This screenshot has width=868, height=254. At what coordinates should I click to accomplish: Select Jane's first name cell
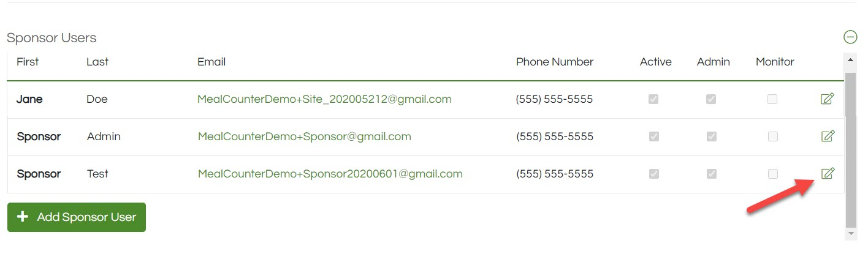(29, 99)
